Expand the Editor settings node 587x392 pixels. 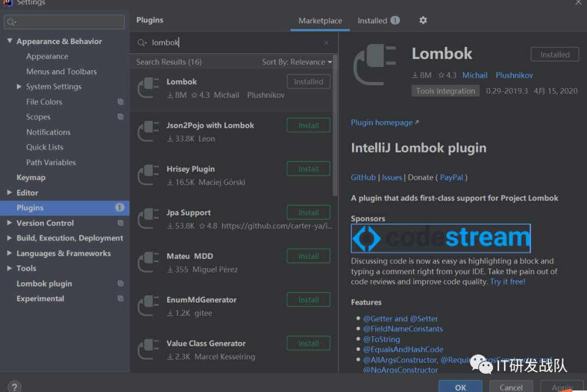click(9, 192)
